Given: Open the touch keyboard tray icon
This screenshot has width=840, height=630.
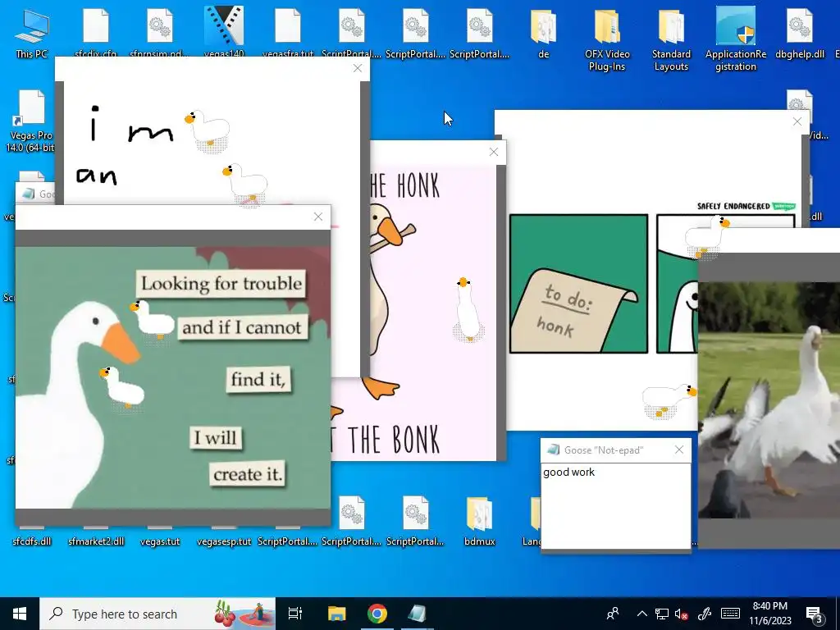Looking at the screenshot, I should point(730,614).
